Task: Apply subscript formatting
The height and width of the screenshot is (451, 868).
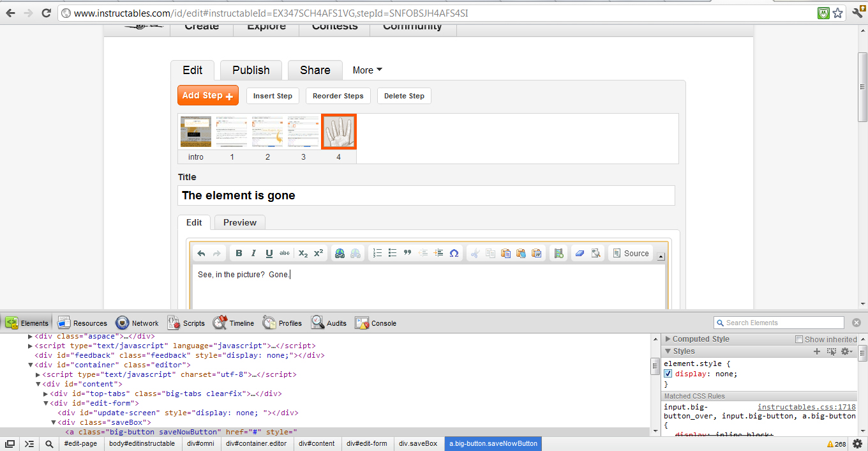Action: click(303, 254)
